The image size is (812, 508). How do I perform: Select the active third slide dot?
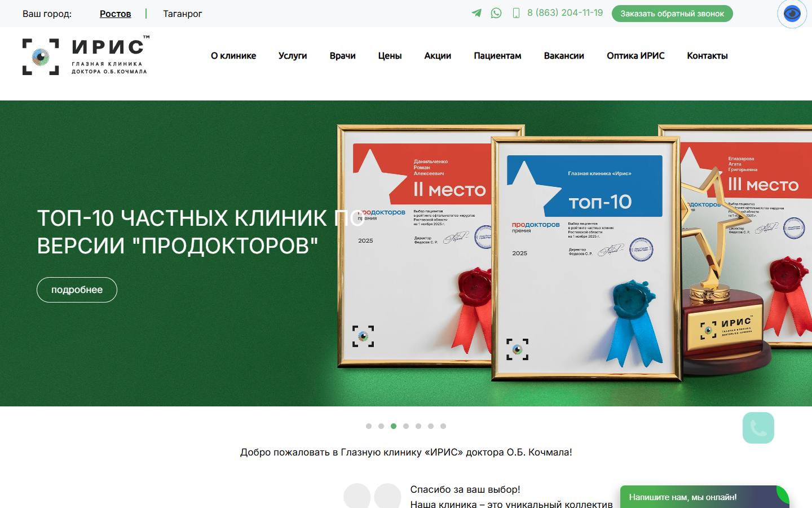pos(394,426)
